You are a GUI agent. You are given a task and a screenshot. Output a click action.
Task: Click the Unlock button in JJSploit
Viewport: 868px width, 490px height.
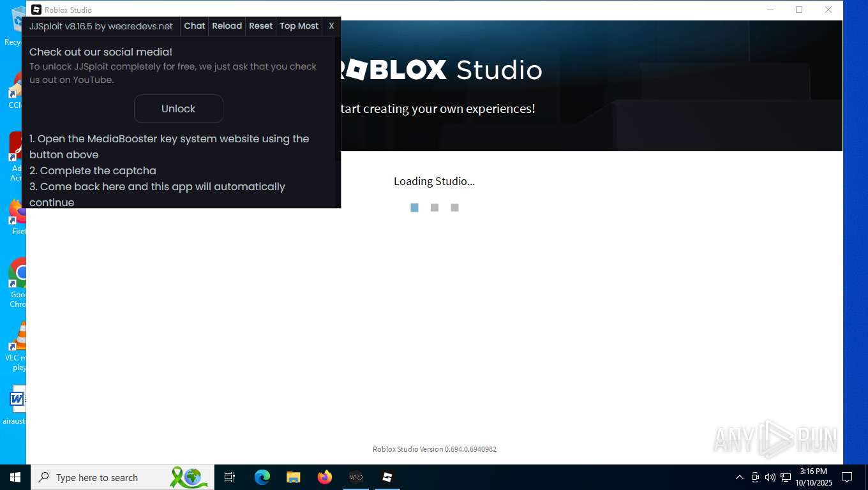pos(178,108)
